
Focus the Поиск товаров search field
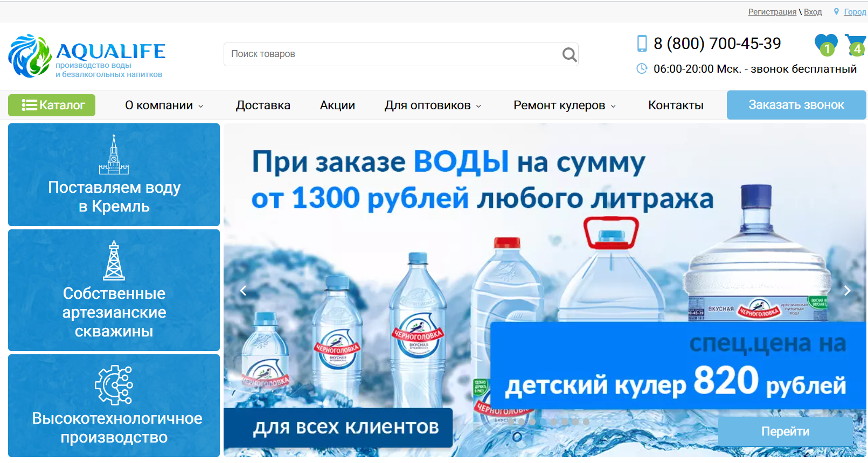[x=401, y=54]
